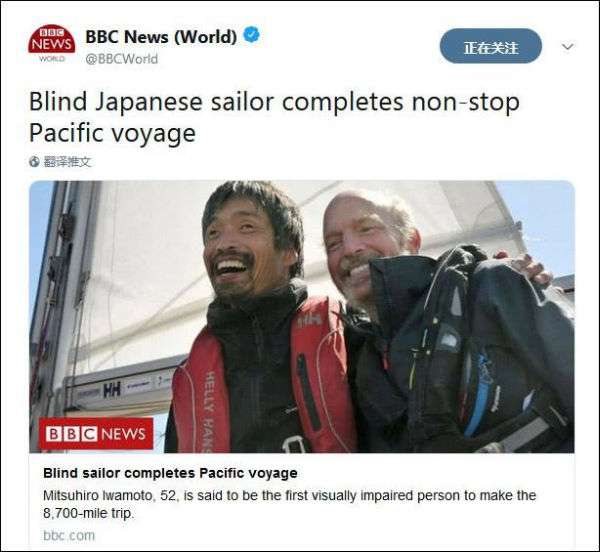
Task: Click the tweet headline text about Pacific voyage
Action: coord(274,117)
